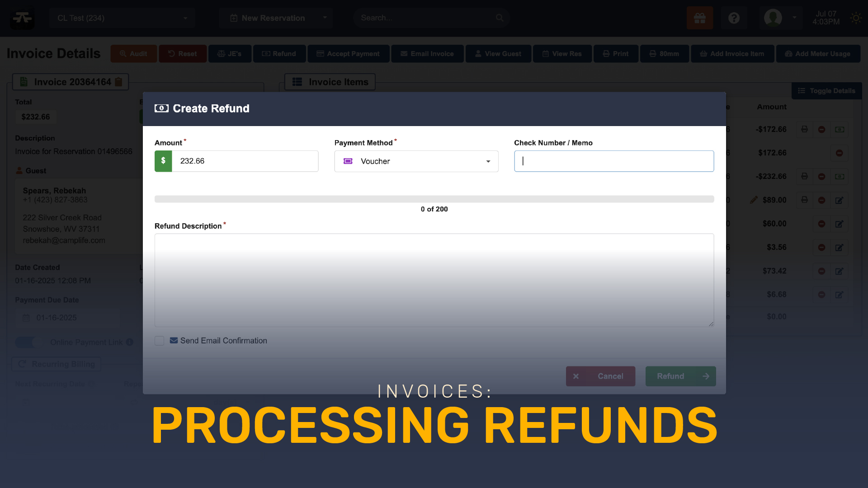Click inside the Refund Description text area
The image size is (868, 488).
click(x=434, y=280)
